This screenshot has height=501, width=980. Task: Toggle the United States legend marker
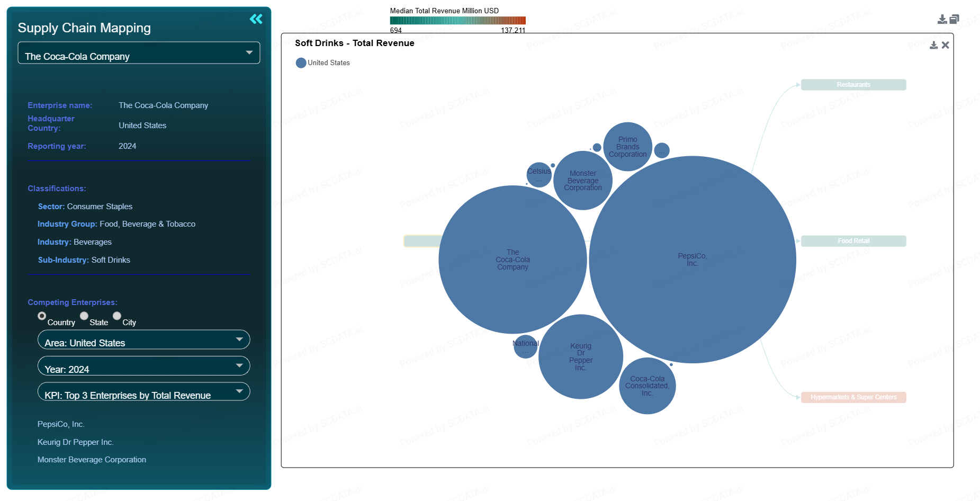(x=301, y=63)
